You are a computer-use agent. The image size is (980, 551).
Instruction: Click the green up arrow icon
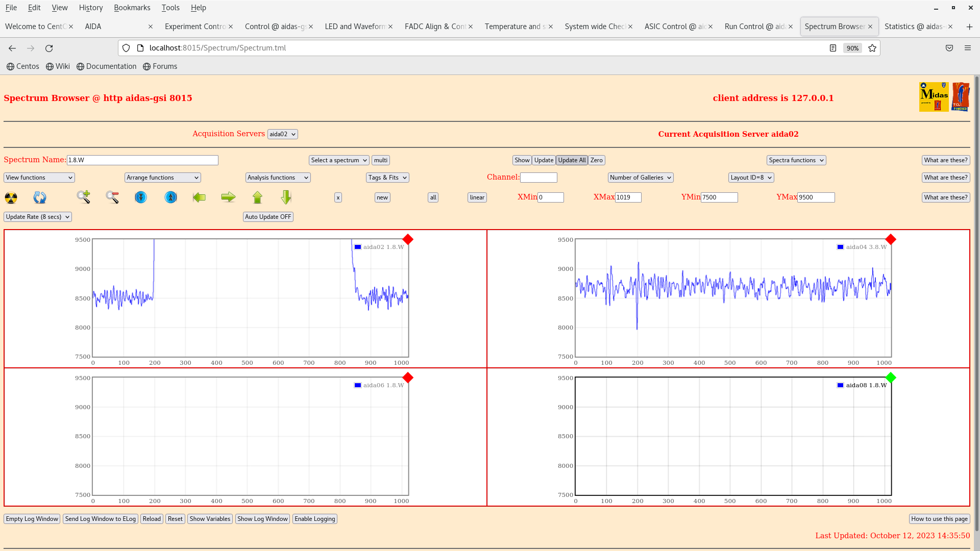257,197
